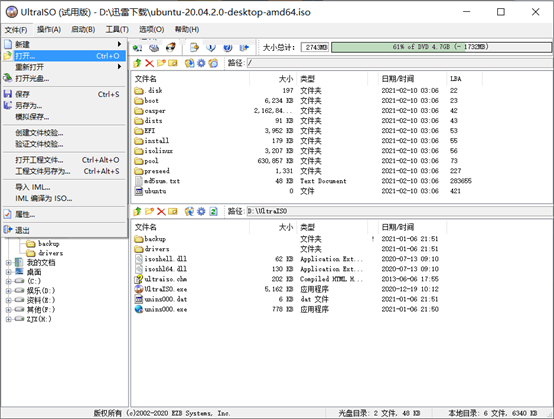This screenshot has width=554, height=419.
Task: Sort local pane by 日期/时间 header
Action: [412, 227]
